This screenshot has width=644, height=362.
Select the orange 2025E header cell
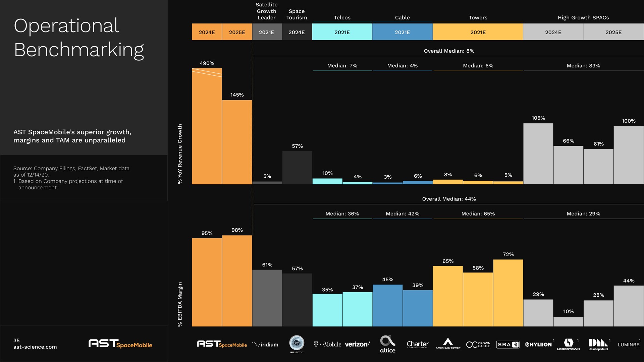237,32
